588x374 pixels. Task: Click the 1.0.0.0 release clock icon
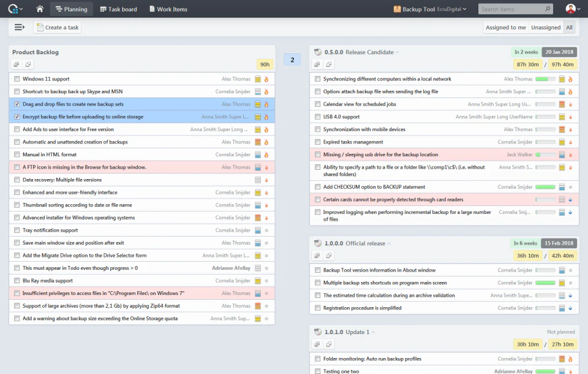click(x=318, y=243)
